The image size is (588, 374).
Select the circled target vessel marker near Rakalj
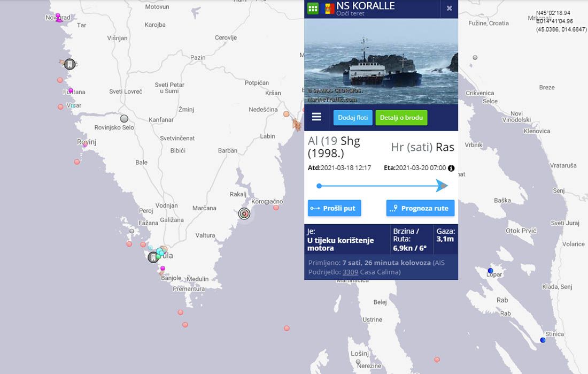point(244,213)
